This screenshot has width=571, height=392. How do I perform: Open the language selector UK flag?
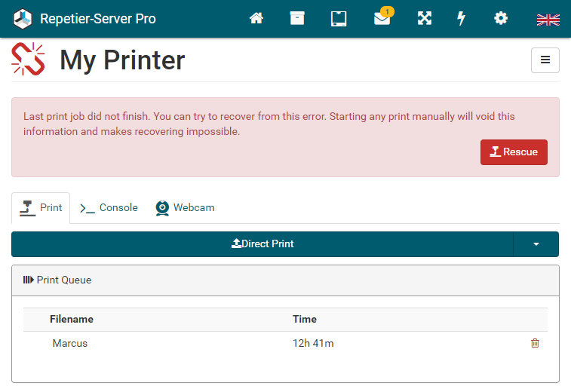548,20
